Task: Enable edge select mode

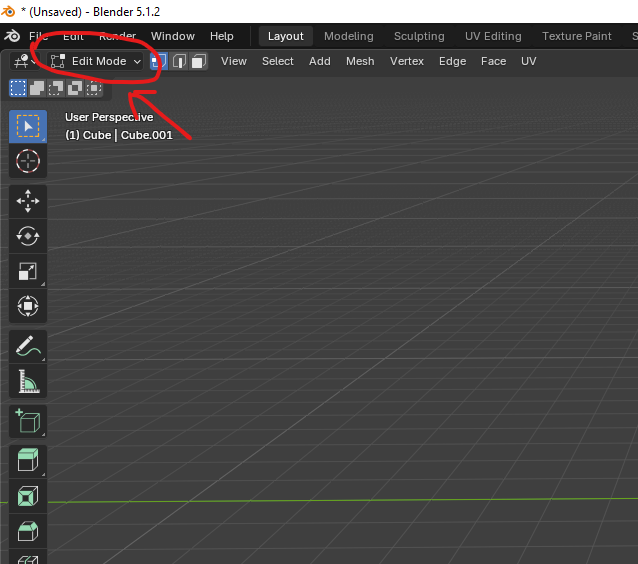Action: [x=179, y=61]
